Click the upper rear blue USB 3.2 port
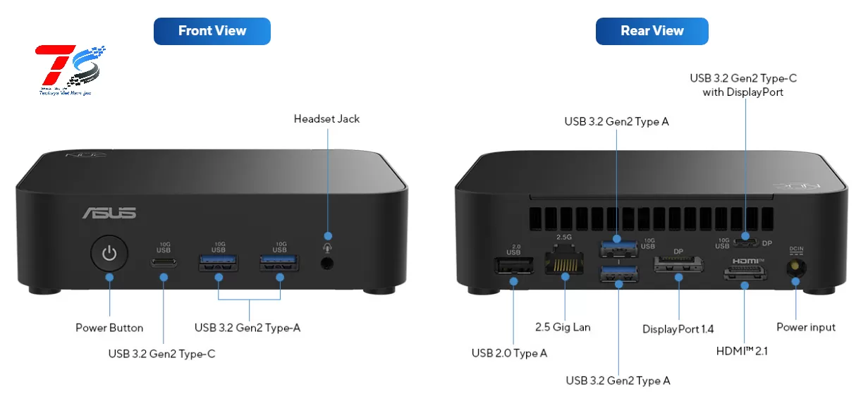The image size is (868, 401). (x=618, y=247)
